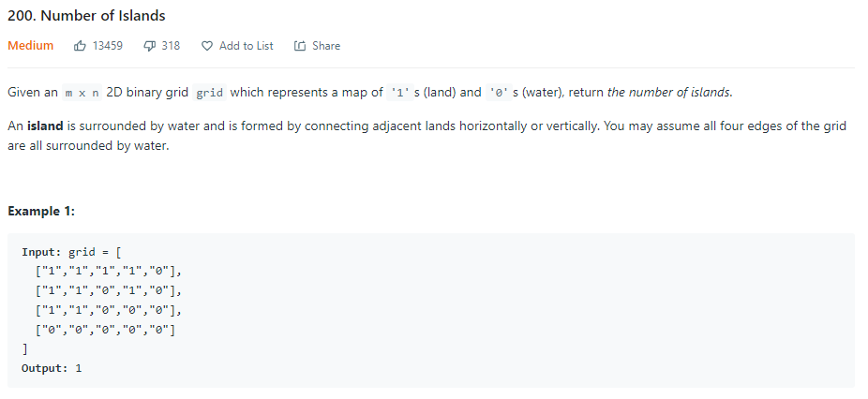The width and height of the screenshot is (868, 399).
Task: Click the bold word 'island'
Action: tap(45, 126)
